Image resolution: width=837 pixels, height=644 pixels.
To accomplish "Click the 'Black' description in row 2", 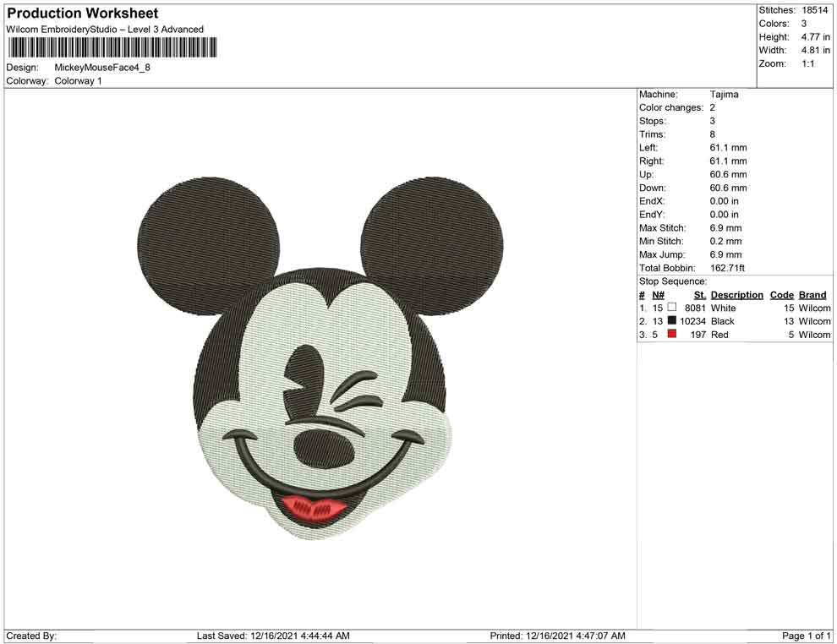I will pos(723,321).
